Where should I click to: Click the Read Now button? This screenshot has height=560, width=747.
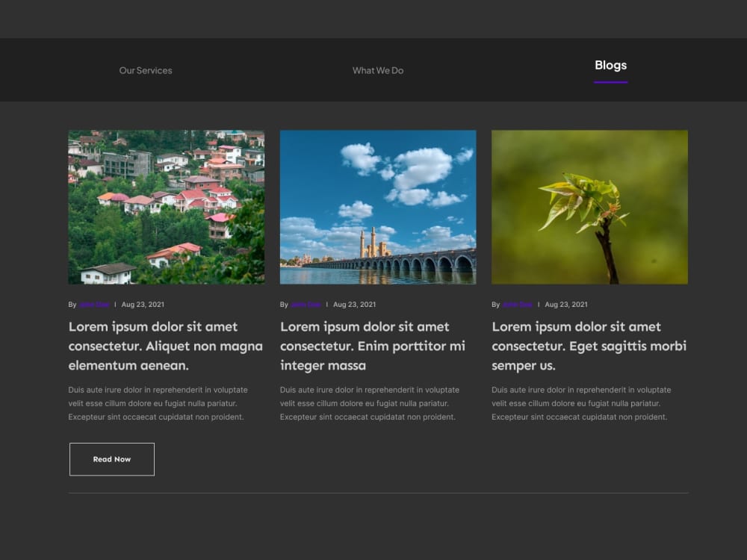click(x=111, y=458)
